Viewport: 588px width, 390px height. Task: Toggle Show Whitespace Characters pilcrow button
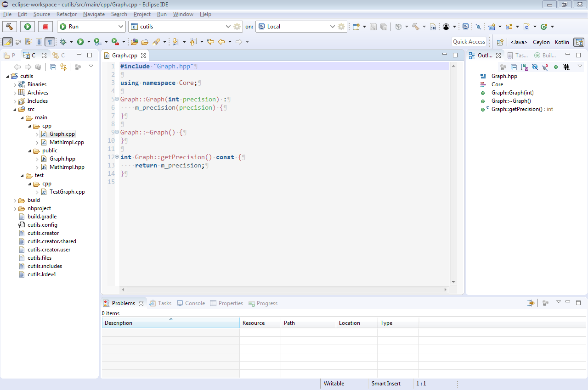tap(50, 42)
